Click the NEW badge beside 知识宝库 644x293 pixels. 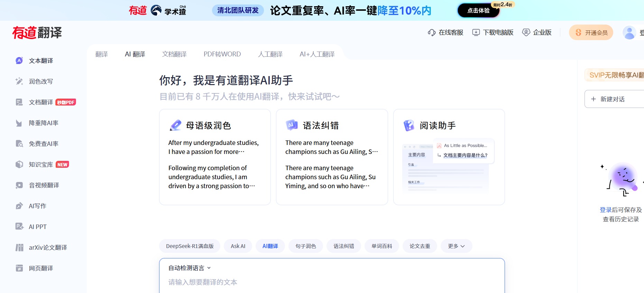point(62,165)
